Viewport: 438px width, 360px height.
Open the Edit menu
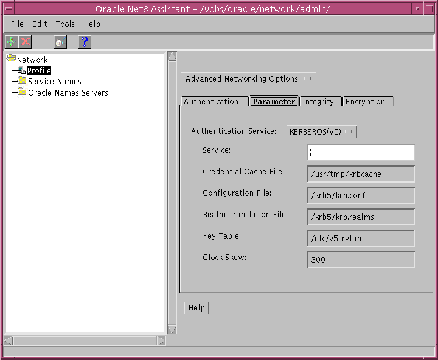40,24
